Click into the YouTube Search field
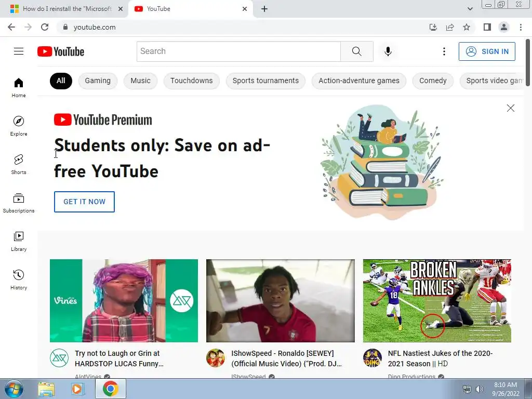This screenshot has width=532, height=399. click(x=238, y=51)
